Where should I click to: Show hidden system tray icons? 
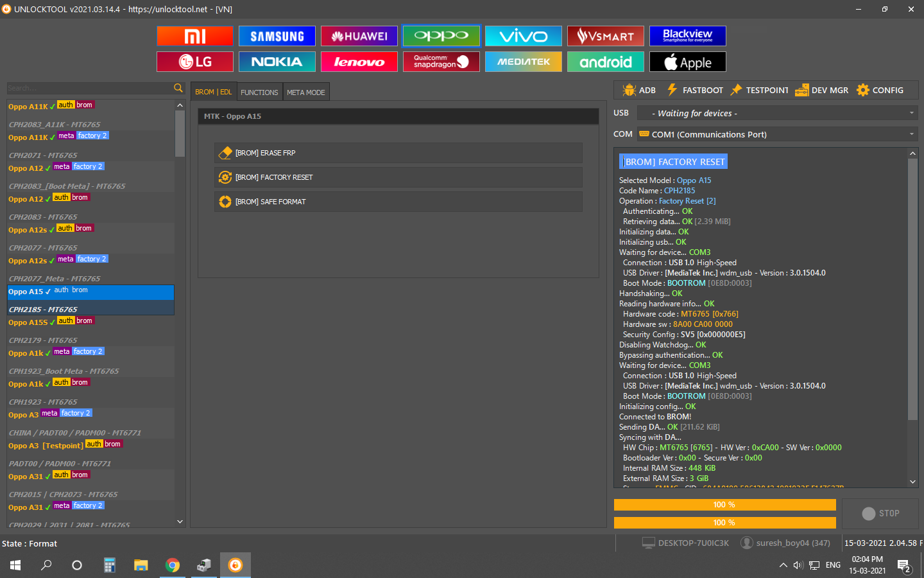783,565
